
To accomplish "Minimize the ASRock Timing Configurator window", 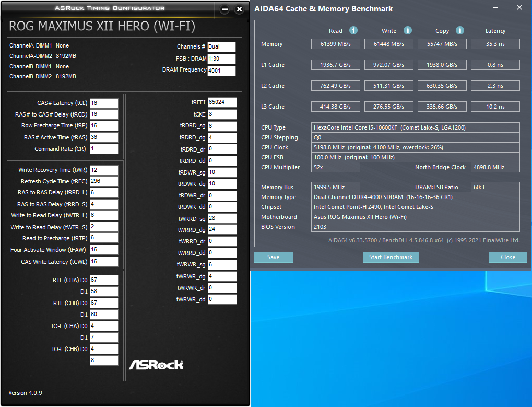I will pos(224,9).
